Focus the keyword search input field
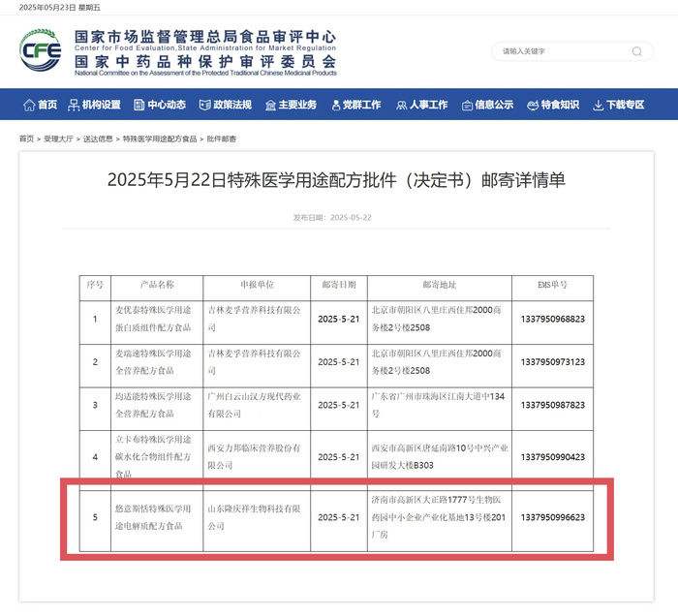This screenshot has width=678, height=616. 572,51
